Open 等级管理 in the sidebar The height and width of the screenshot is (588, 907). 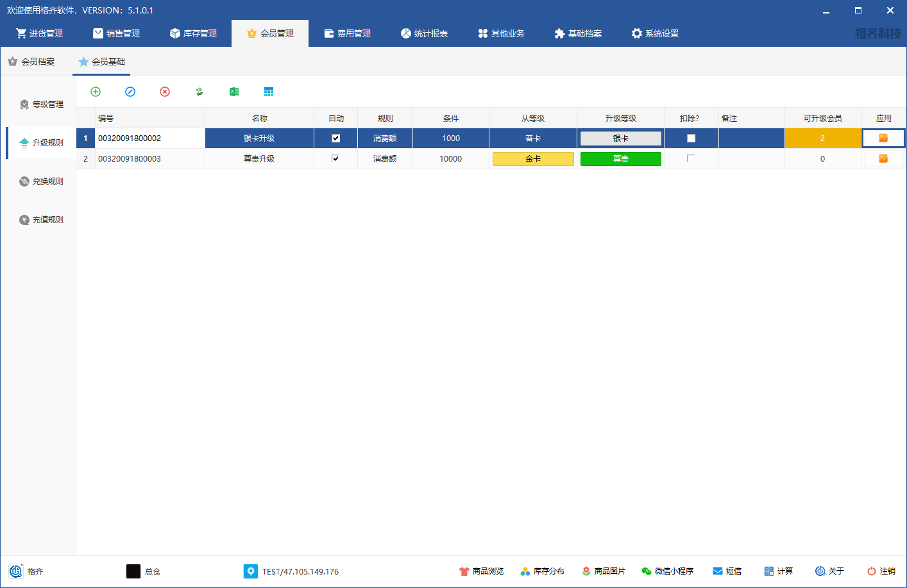click(42, 104)
